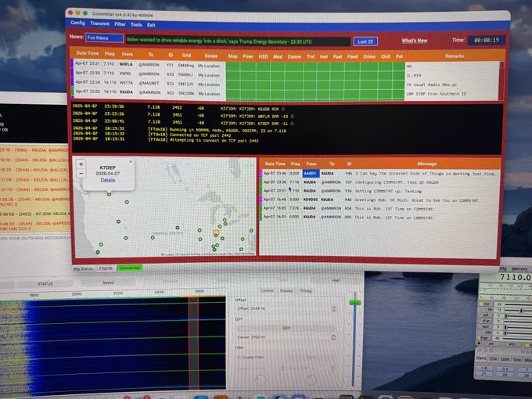Viewport: 532px width, 399px height.
Task: Toggle the IFsh button in rig control
Action: pos(486,321)
